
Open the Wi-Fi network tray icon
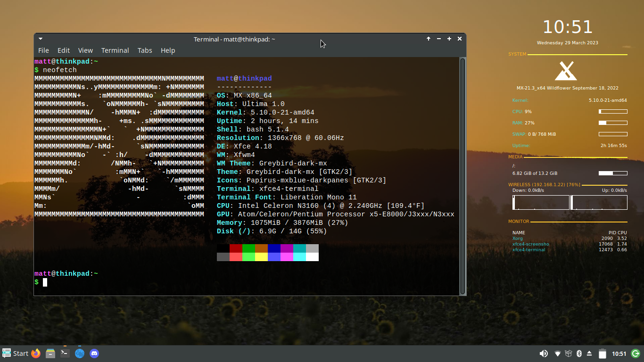pos(557,354)
